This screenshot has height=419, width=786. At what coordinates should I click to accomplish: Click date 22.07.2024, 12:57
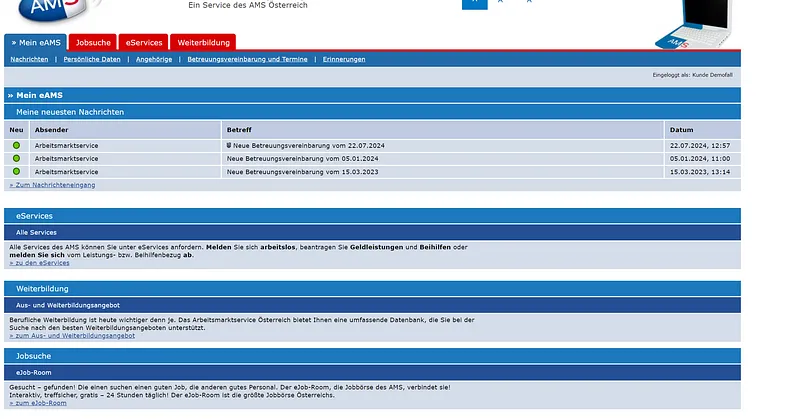click(x=700, y=145)
